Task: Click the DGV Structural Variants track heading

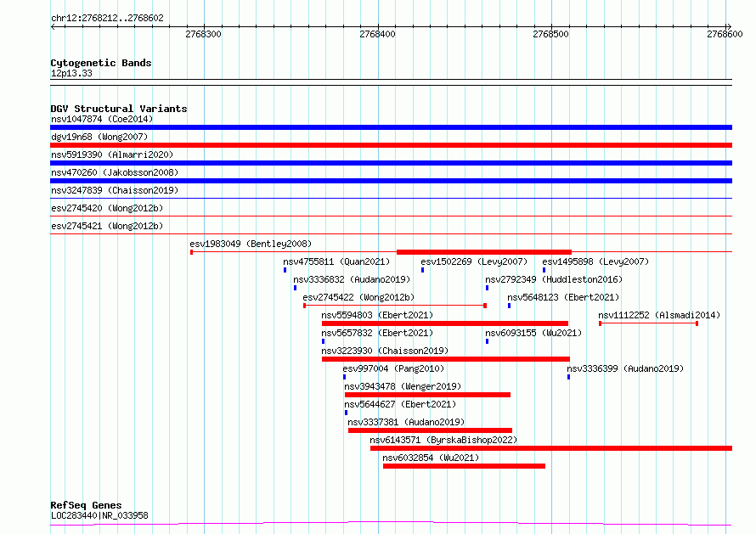Action: coord(119,109)
